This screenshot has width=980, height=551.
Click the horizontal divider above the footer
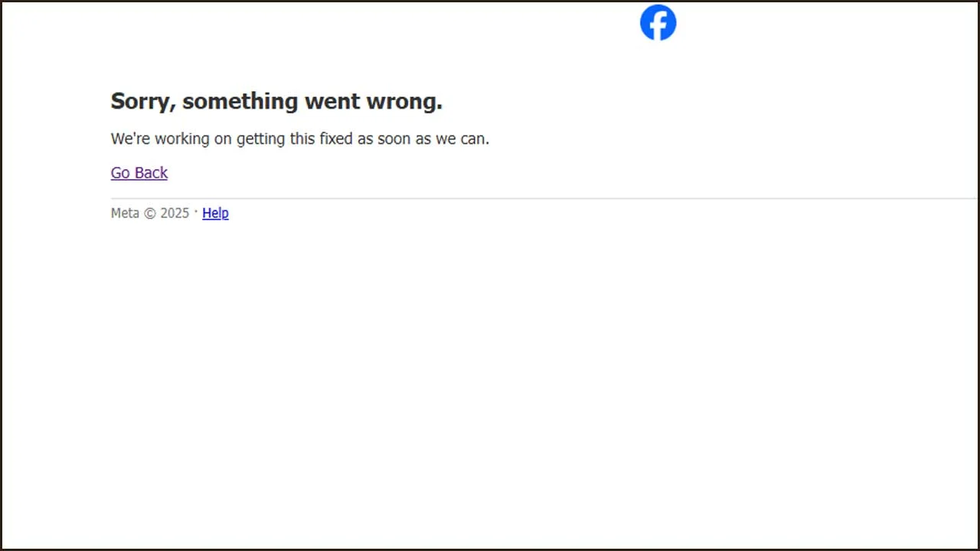click(536, 198)
